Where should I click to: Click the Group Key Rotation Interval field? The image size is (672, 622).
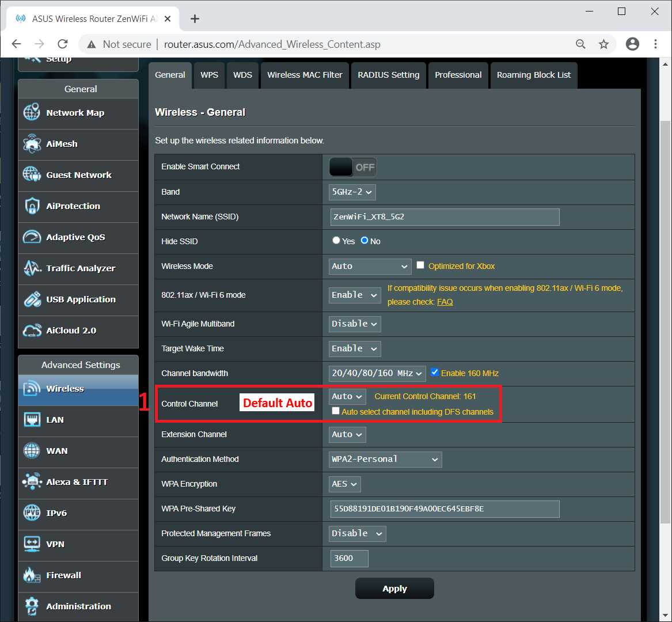[x=350, y=559]
